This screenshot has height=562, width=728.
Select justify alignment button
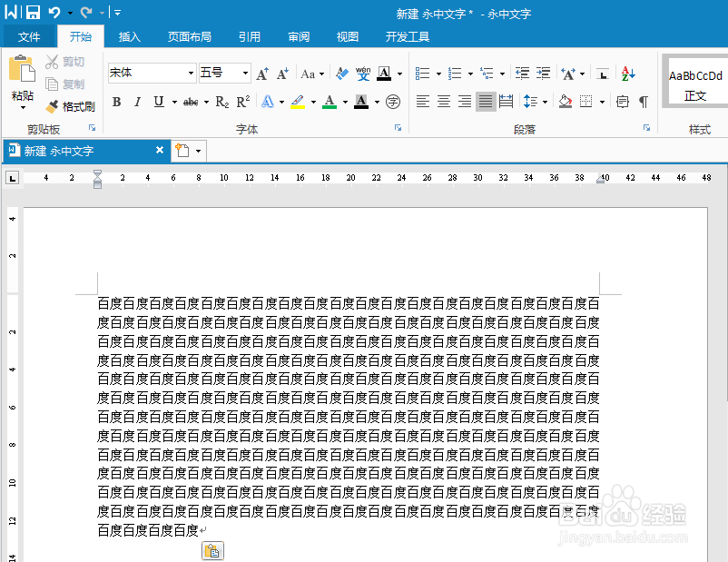[486, 102]
